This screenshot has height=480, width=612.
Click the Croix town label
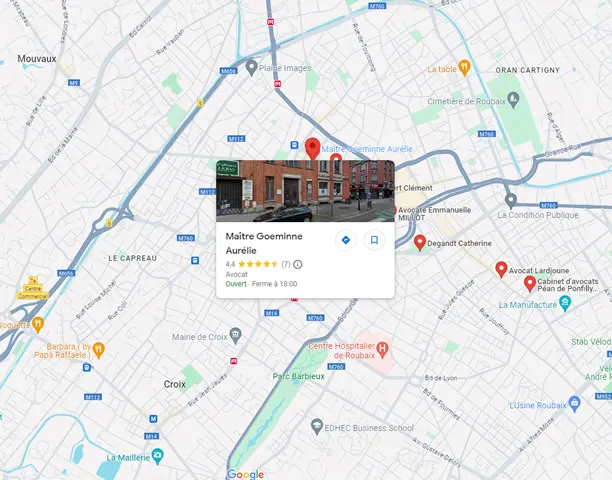(x=174, y=384)
